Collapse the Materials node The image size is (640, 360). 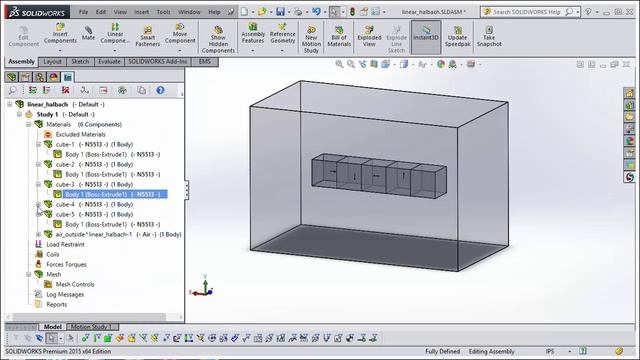(29, 124)
